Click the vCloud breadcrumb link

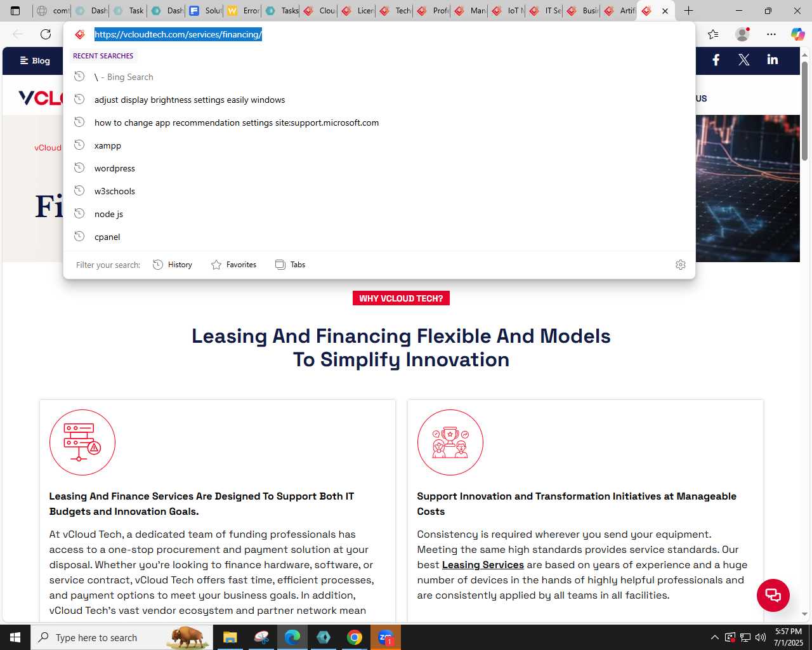pos(48,148)
